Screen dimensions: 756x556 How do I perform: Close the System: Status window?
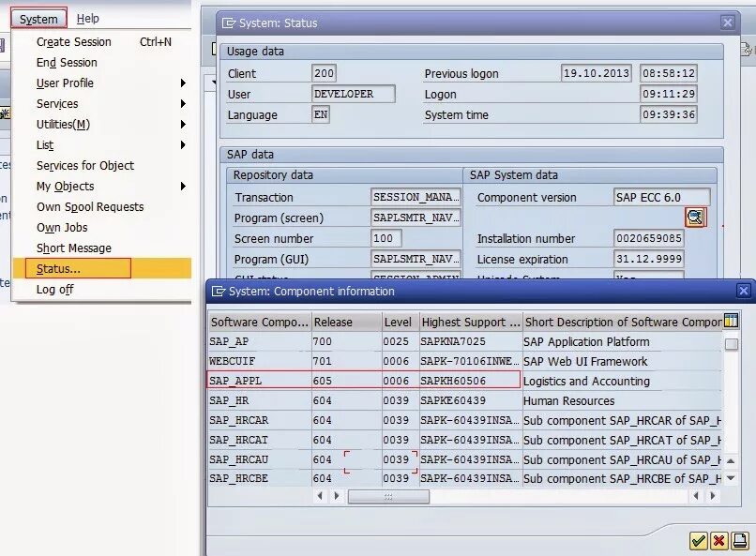[727, 23]
